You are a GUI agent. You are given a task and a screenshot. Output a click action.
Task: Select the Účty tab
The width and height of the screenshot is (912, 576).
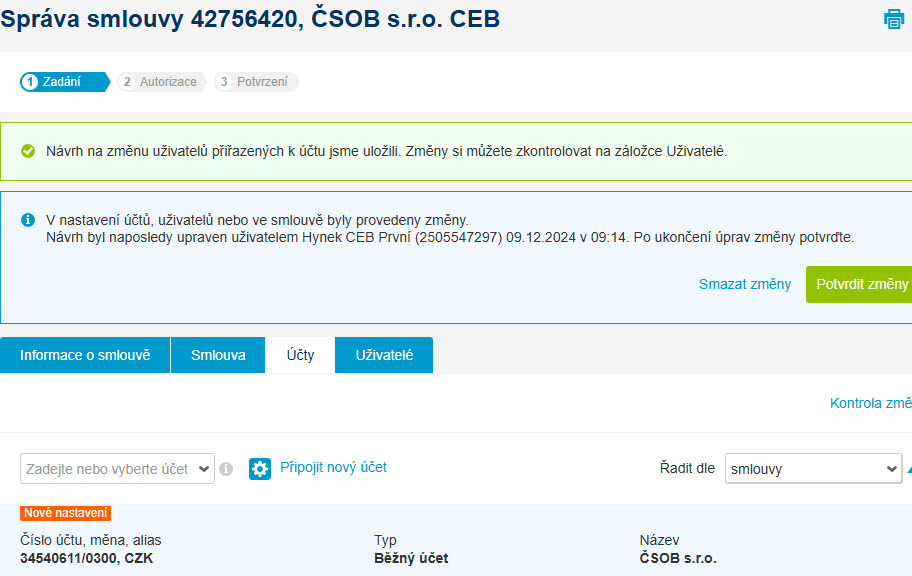pos(300,355)
